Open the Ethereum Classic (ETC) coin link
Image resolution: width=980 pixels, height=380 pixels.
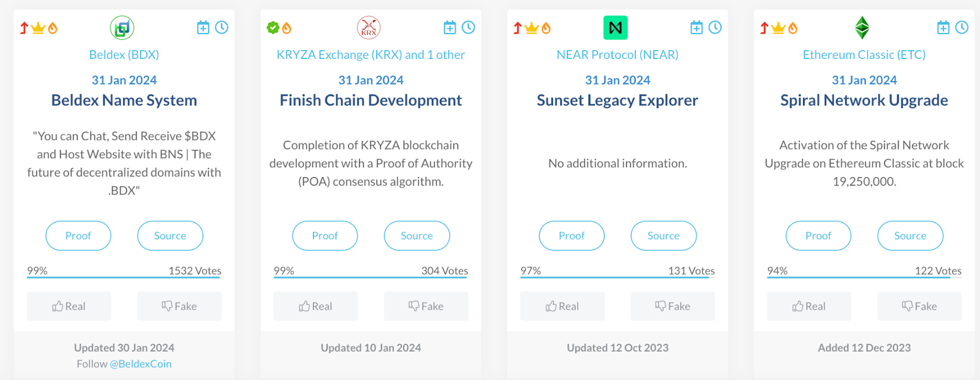tap(864, 55)
